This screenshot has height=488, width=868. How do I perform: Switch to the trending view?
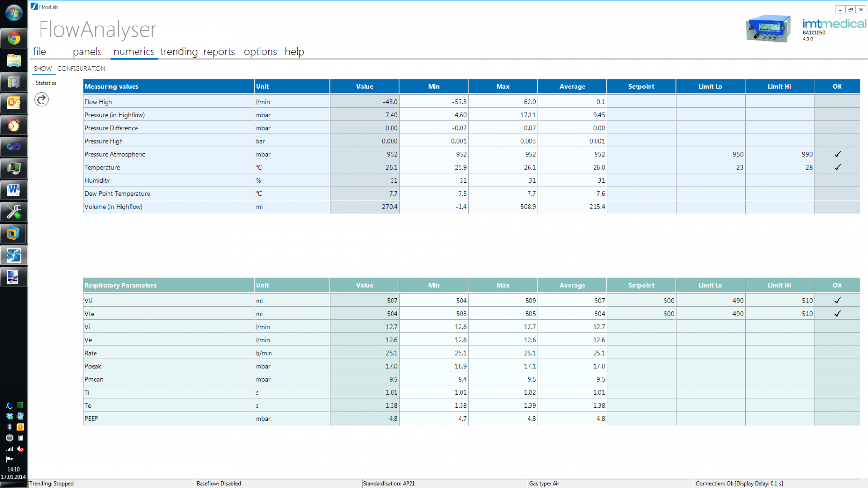[x=179, y=52]
